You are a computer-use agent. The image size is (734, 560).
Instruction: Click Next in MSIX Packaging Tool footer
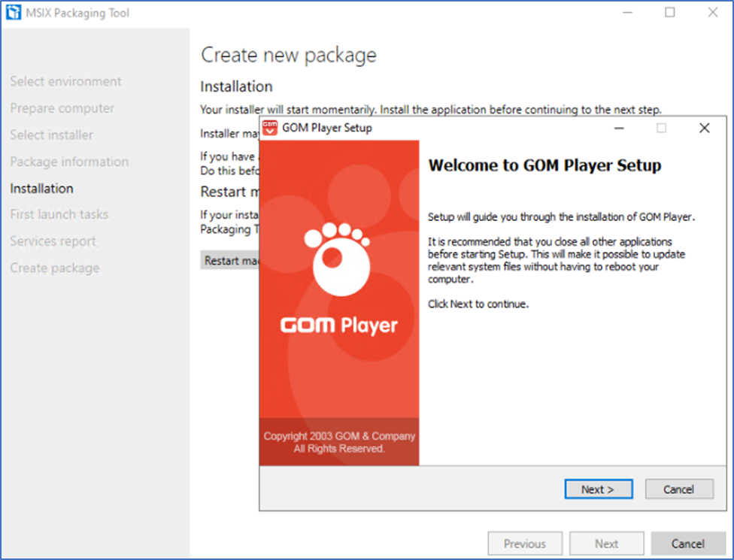(x=606, y=543)
